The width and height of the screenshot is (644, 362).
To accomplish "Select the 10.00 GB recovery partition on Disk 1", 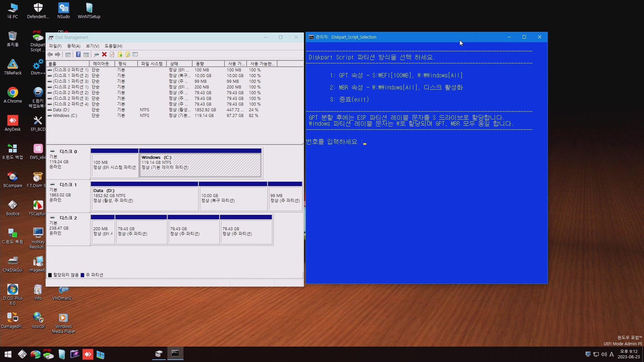I will (233, 196).
